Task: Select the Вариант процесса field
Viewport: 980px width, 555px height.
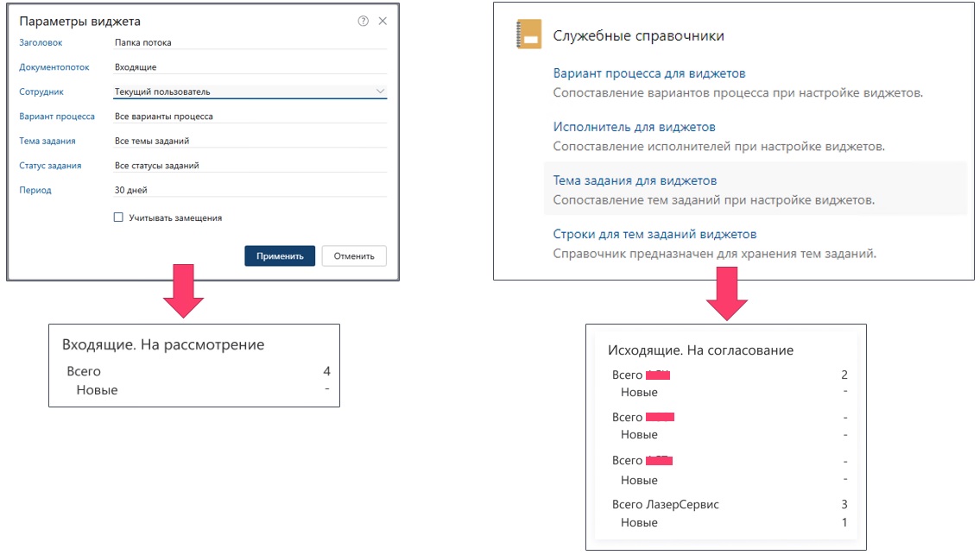Action: tap(249, 116)
